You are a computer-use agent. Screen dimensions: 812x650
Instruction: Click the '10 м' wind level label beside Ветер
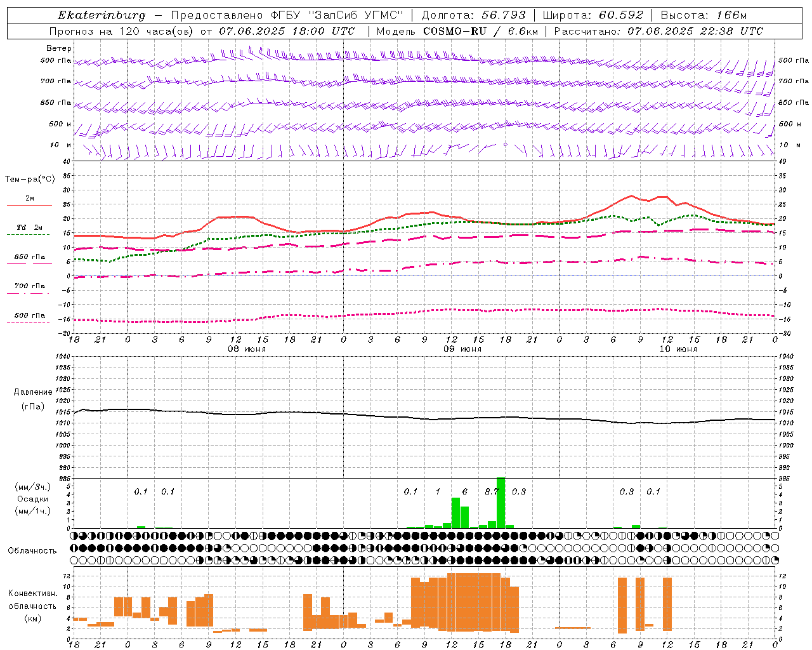60,145
